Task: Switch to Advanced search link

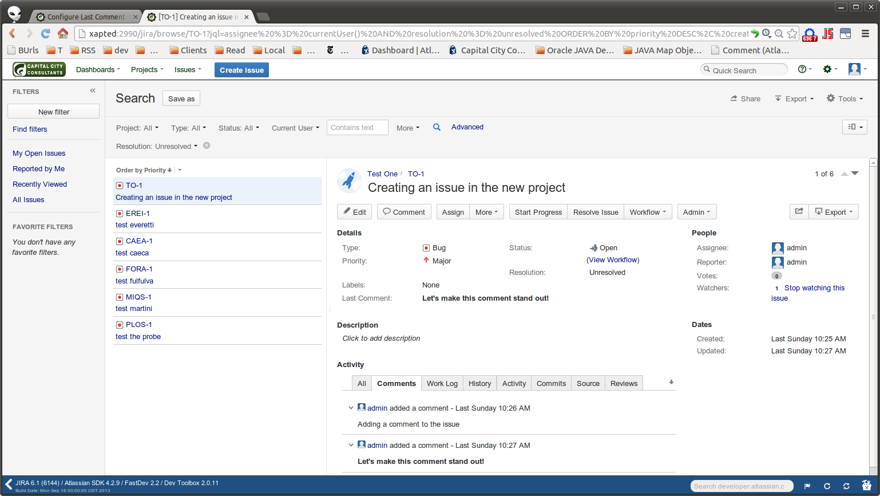Action: (x=467, y=127)
